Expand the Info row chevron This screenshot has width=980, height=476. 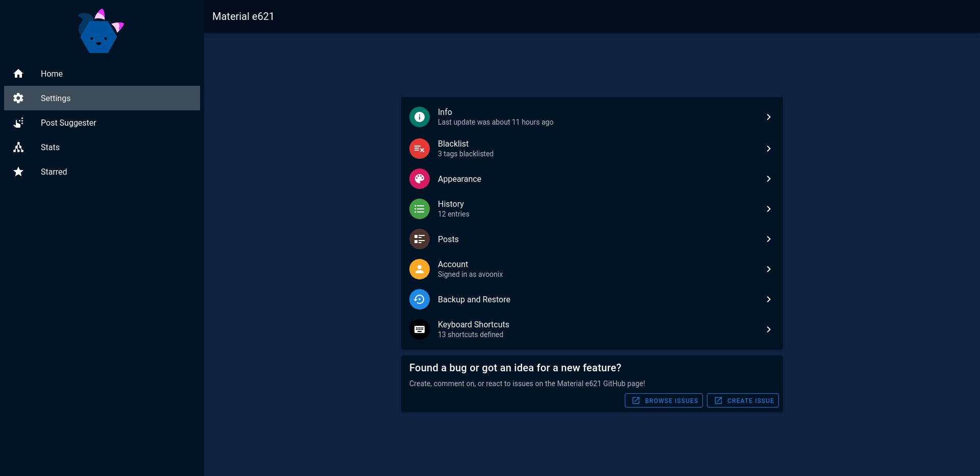click(769, 117)
